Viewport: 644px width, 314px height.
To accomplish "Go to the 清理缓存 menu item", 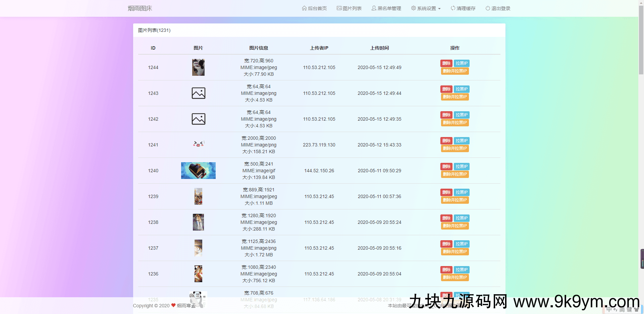I will click(466, 8).
